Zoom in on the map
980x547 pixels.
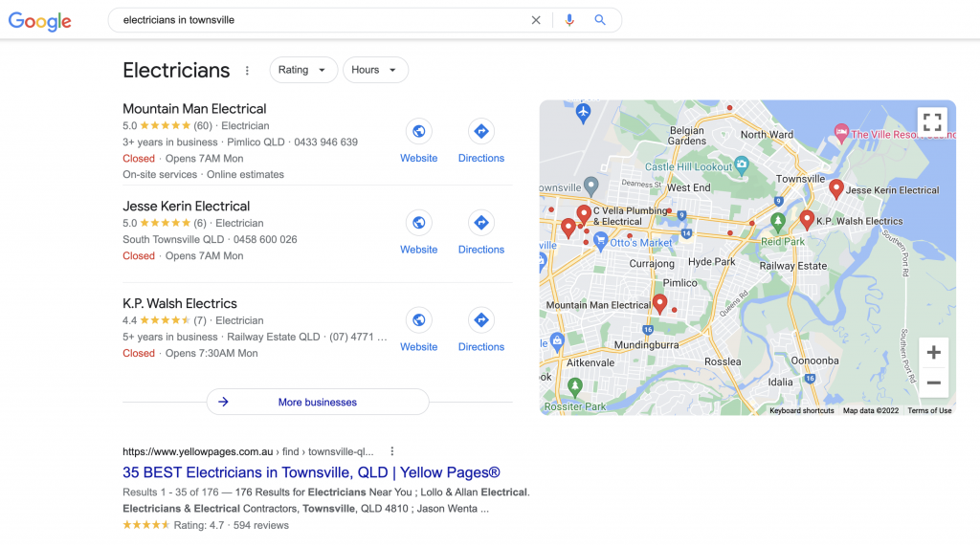(933, 352)
